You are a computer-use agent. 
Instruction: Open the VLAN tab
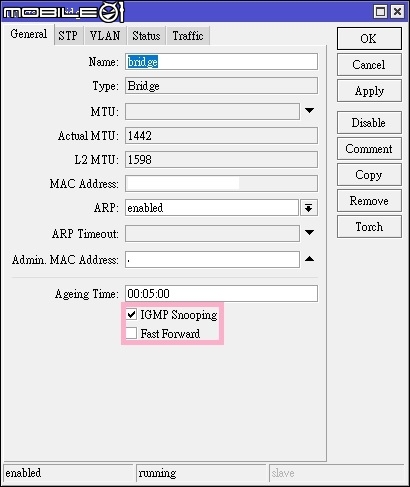click(x=105, y=36)
